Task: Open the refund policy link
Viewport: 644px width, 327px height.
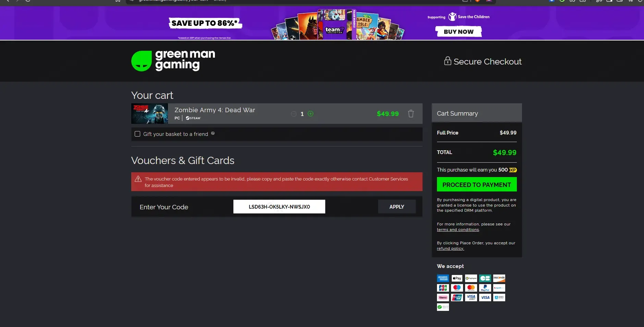Action: [450, 248]
